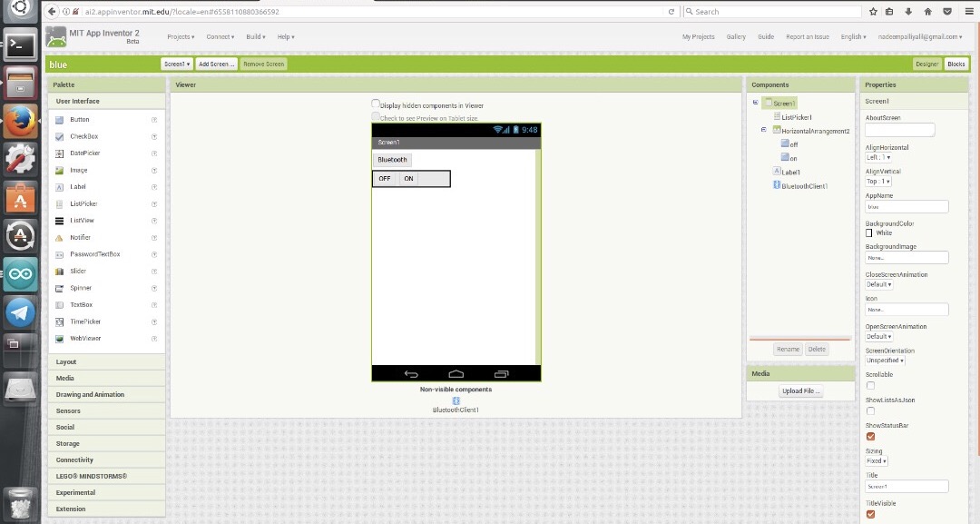Viewport: 980px width, 524px height.
Task: Open the AlignHorizontal Left dropdown
Action: [x=878, y=158]
